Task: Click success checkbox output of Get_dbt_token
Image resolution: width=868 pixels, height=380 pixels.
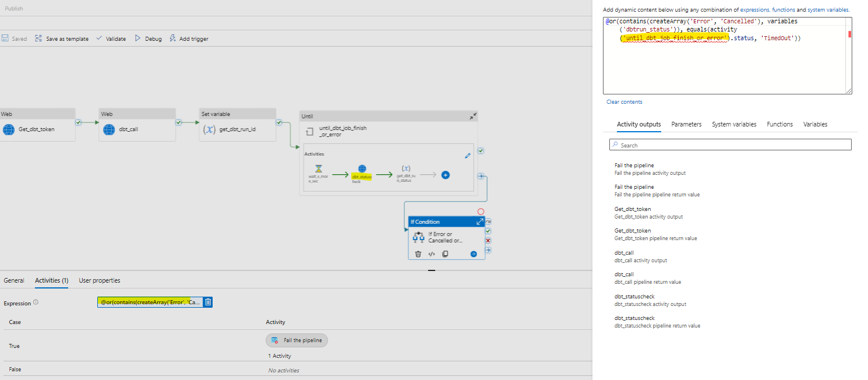Action: point(79,122)
